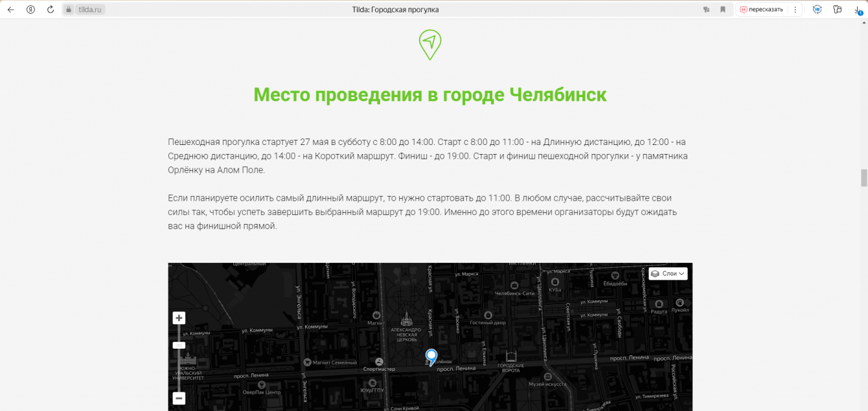Screen dimensions: 868x411
Task: Click the 'Спортмастер' icon on the map
Action: click(x=379, y=361)
